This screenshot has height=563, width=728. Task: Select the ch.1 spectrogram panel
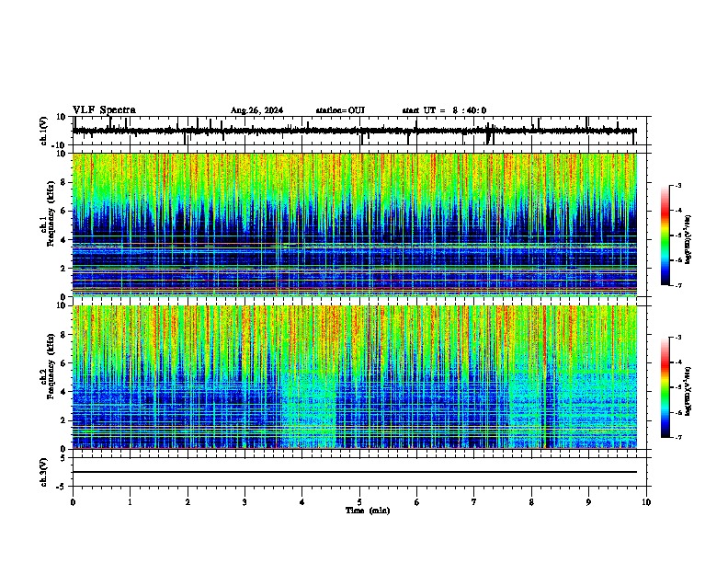(x=355, y=224)
